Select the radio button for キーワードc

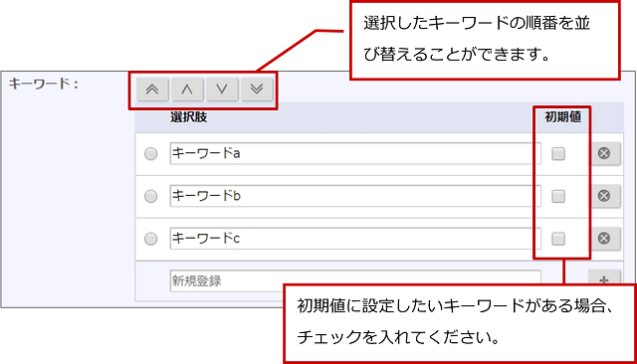tap(150, 239)
